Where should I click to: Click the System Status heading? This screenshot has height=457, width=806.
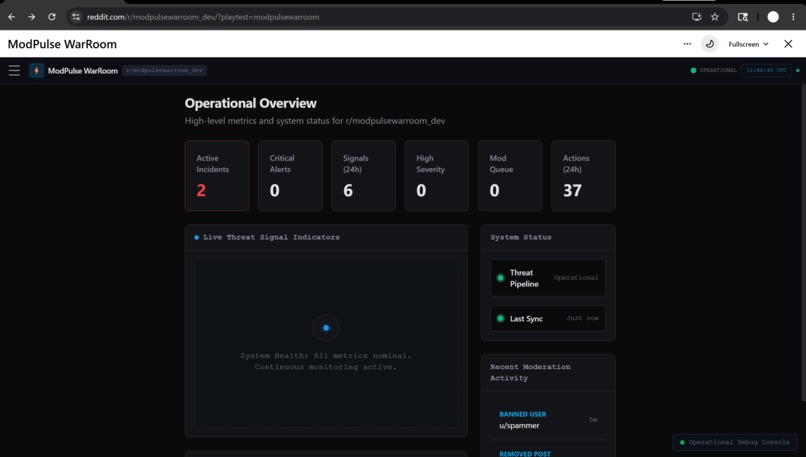521,237
